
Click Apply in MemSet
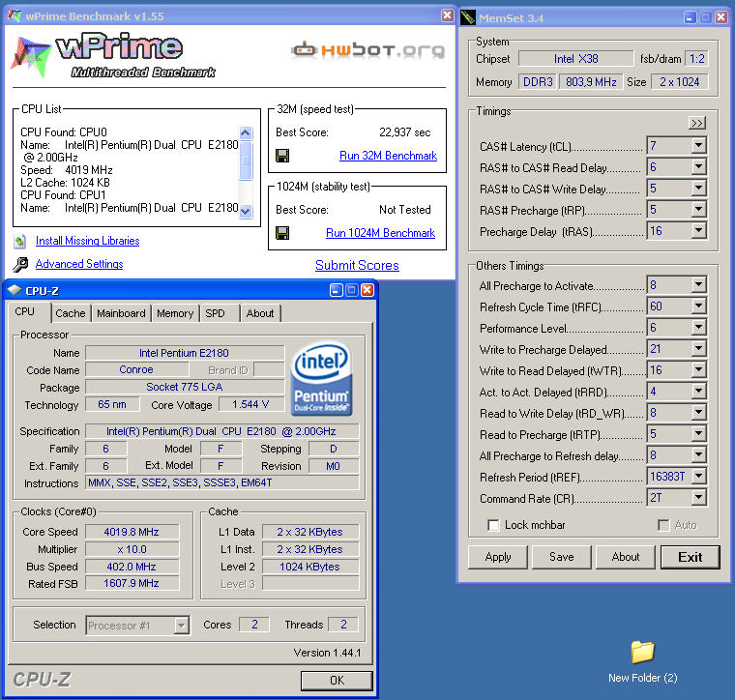point(498,557)
